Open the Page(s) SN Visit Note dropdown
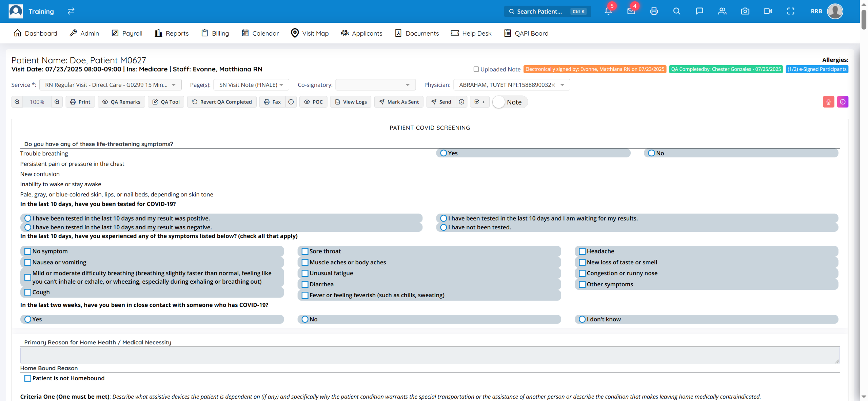The image size is (868, 401). (251, 85)
